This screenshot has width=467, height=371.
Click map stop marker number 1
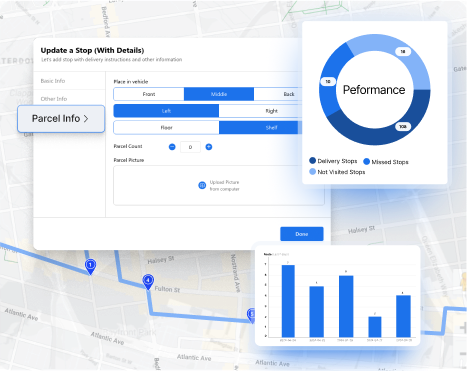point(90,266)
